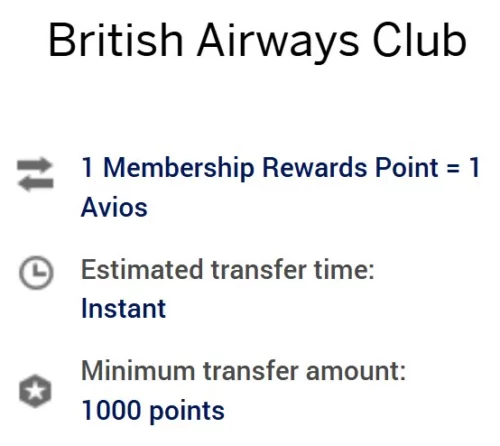500x446 pixels.
Task: Select the 1000 points value
Action: pos(153,411)
